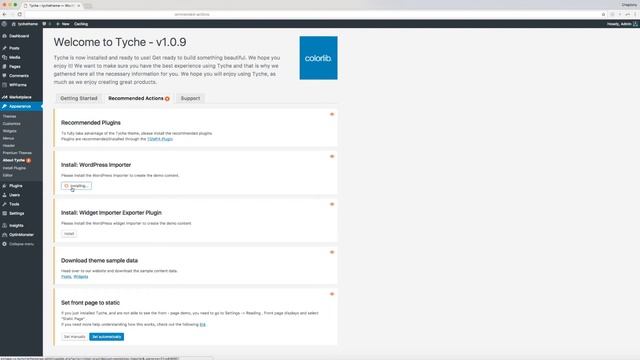The image size is (640, 360).
Task: Click Install for Widget Importer Exporter Plugin
Action: click(69, 234)
